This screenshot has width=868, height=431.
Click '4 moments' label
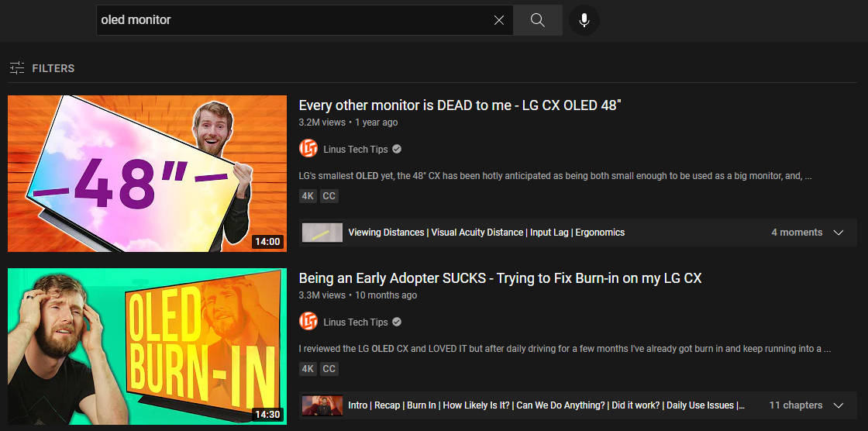[797, 233]
